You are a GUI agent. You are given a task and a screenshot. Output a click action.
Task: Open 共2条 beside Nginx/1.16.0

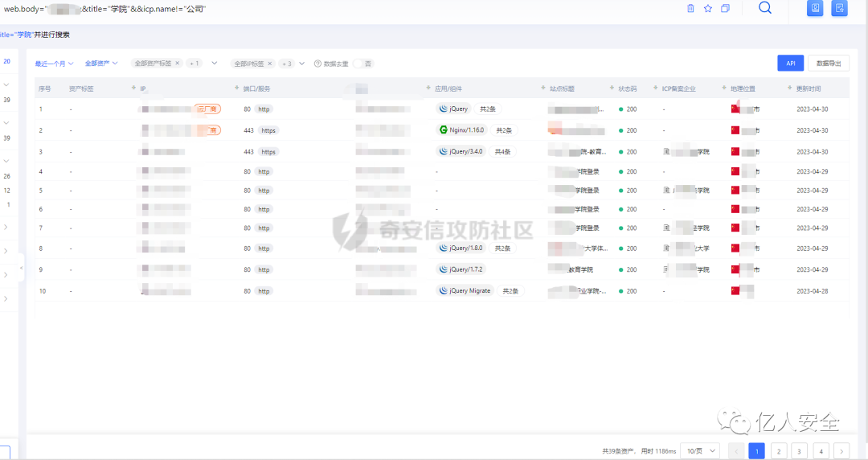click(504, 130)
